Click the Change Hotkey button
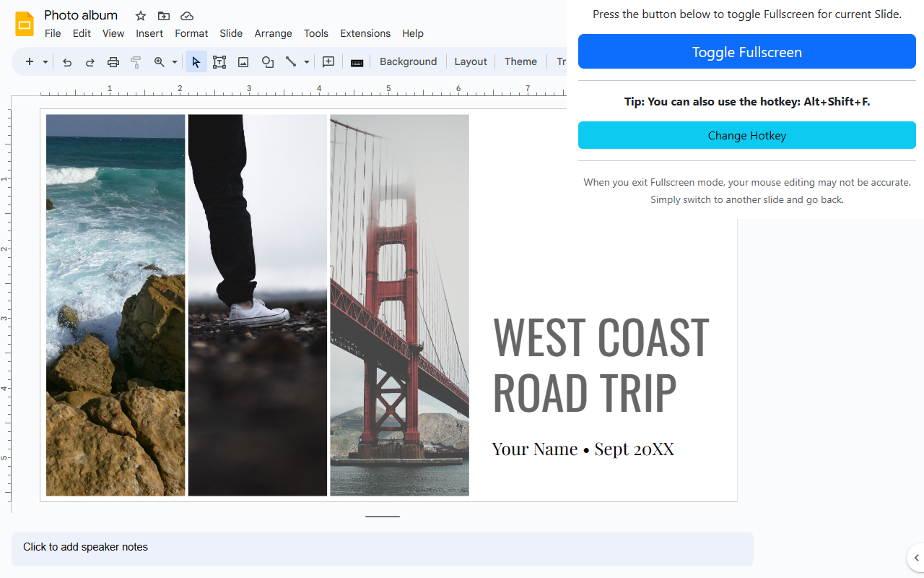Viewport: 924px width, 578px height. 746,135
